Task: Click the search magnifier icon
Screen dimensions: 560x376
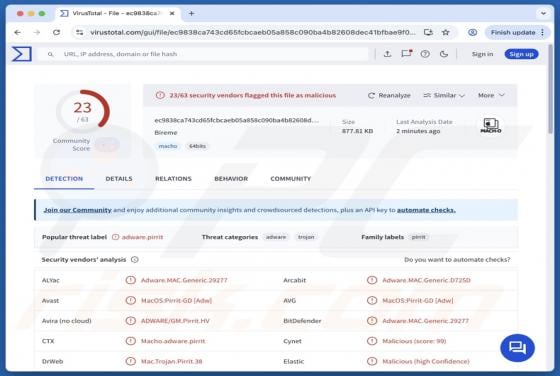Action: tap(50, 54)
